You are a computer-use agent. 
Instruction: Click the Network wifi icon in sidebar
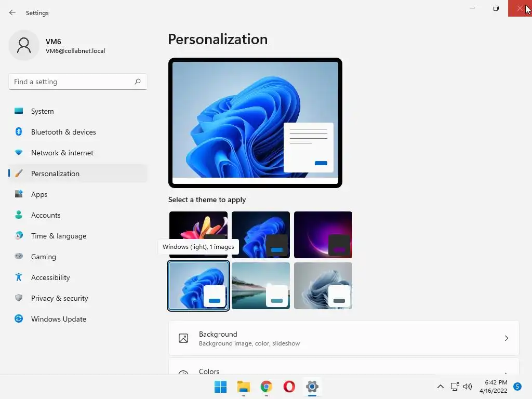(19, 153)
